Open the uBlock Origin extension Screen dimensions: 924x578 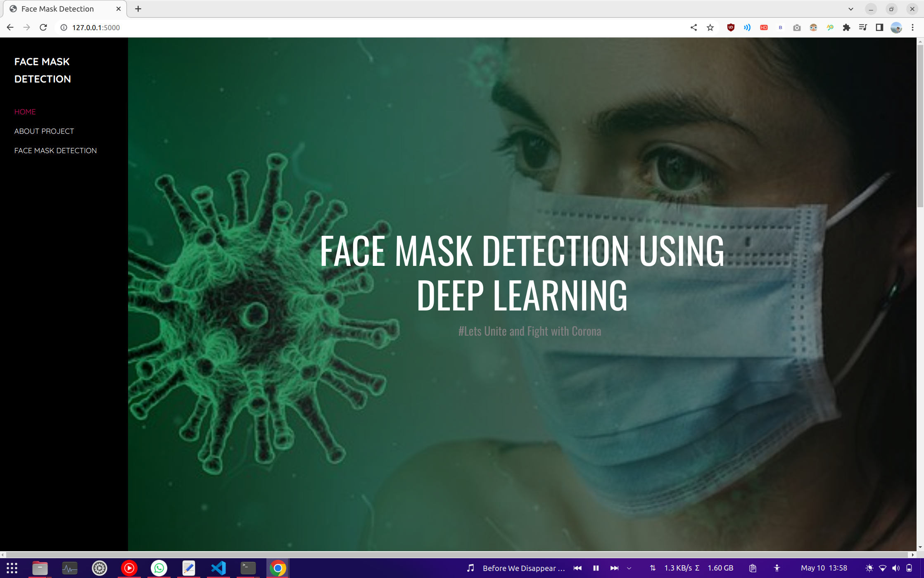pos(730,27)
